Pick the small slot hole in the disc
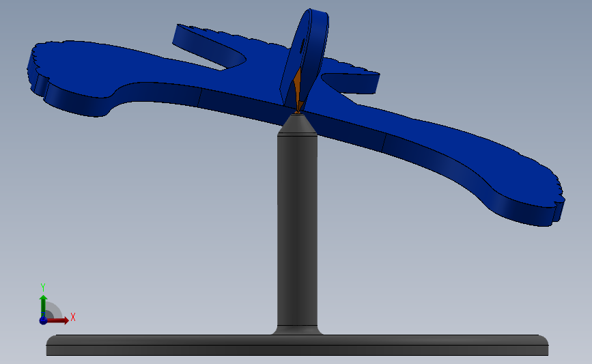Screen dimensions: 592x364 click(x=302, y=46)
